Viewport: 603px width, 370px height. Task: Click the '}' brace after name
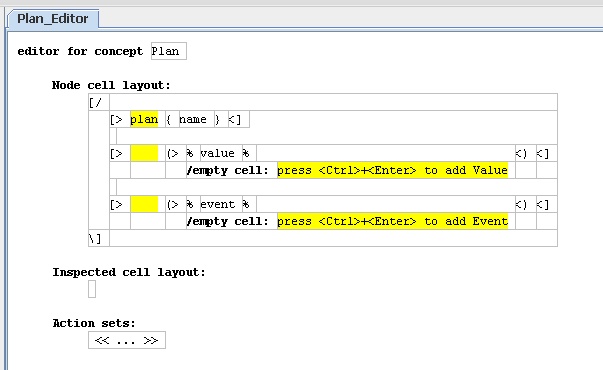(217, 119)
